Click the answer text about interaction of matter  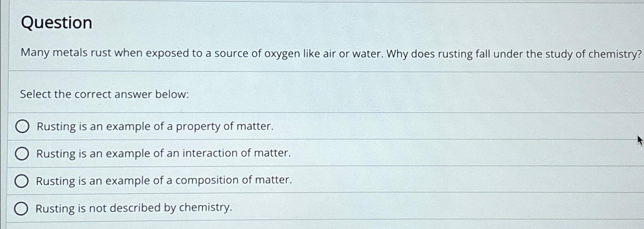[x=163, y=153]
